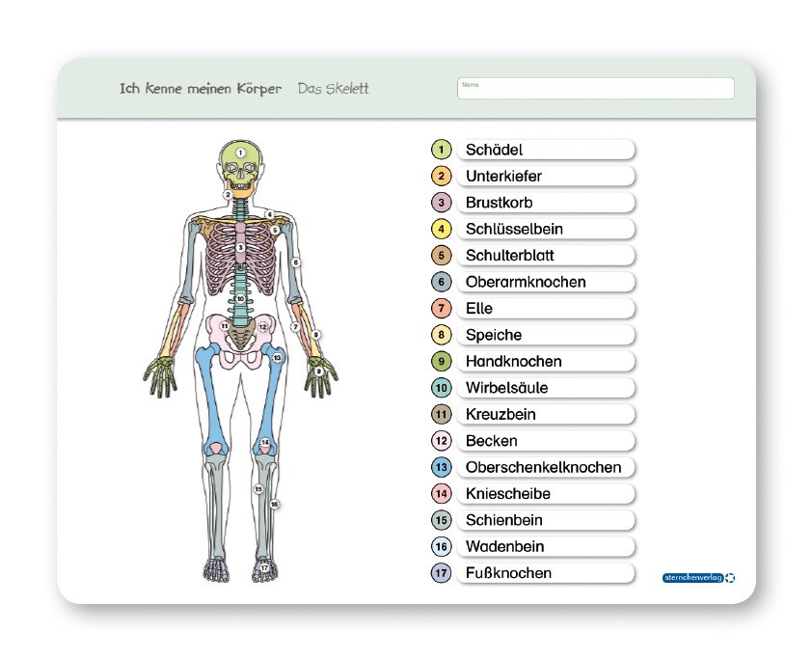812x660 pixels.
Task: Click marker 1 on the skeleton's skull
Action: tap(241, 153)
